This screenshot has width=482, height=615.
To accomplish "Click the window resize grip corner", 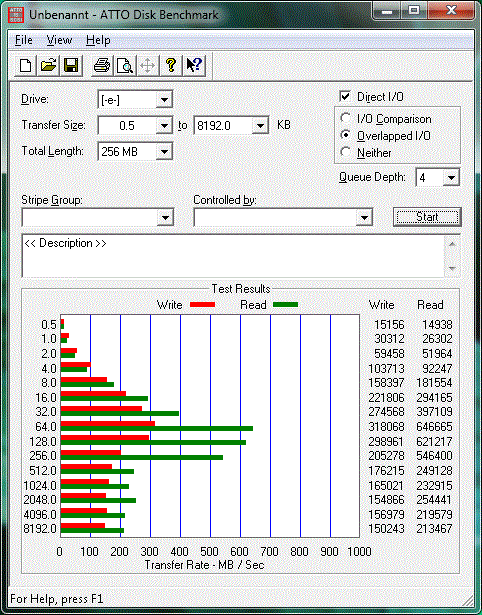I will (468, 600).
